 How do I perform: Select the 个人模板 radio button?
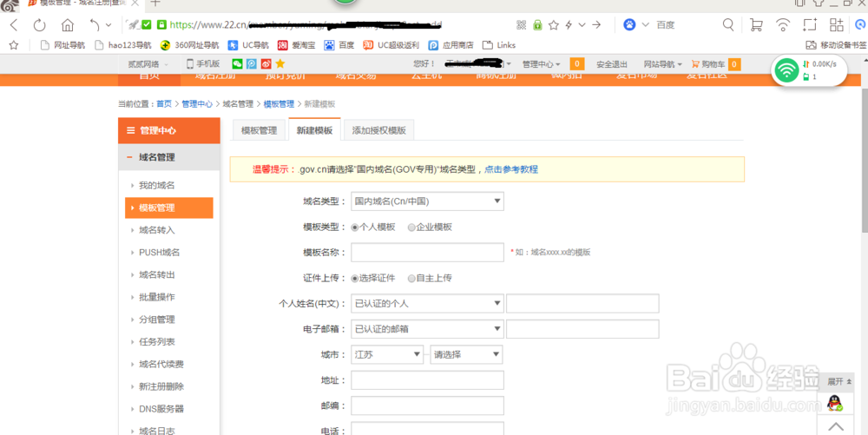(355, 227)
